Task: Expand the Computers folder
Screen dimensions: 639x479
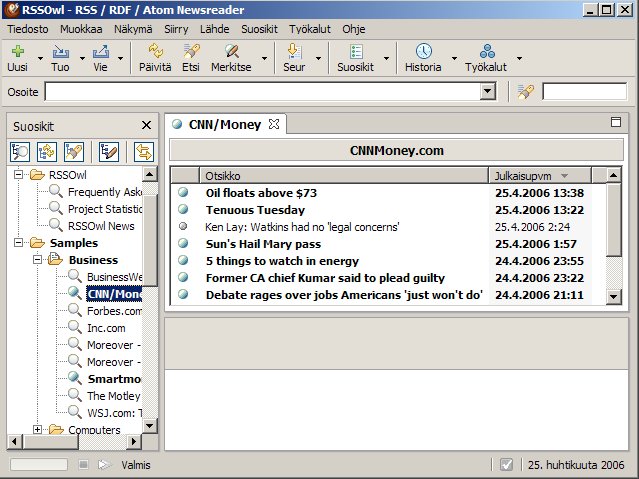Action: coord(37,429)
